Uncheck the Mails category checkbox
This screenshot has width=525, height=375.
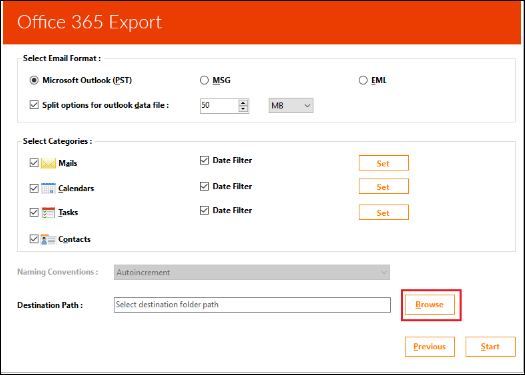34,163
